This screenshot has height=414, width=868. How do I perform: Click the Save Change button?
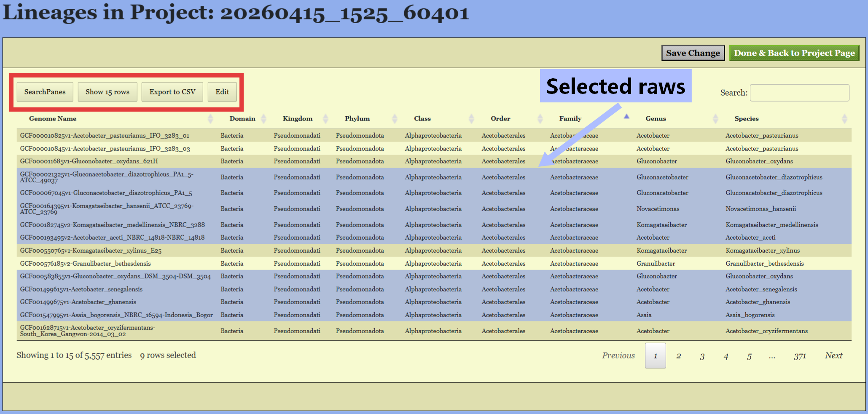pos(693,53)
